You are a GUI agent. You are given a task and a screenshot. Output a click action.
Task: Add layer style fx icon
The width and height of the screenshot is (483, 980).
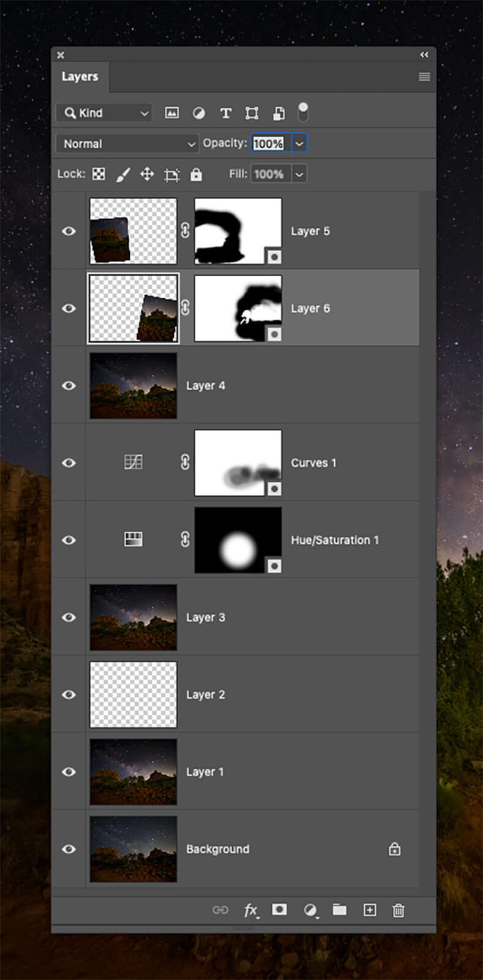[251, 910]
